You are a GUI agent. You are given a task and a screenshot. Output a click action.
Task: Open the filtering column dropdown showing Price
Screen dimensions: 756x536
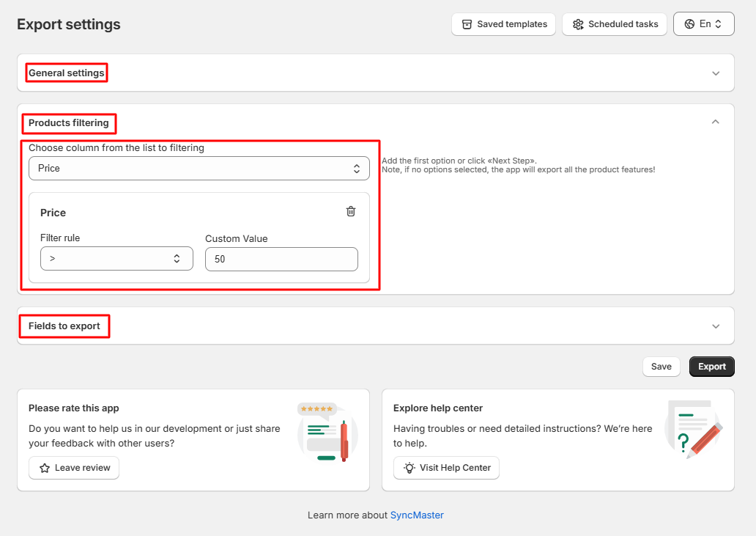point(199,169)
